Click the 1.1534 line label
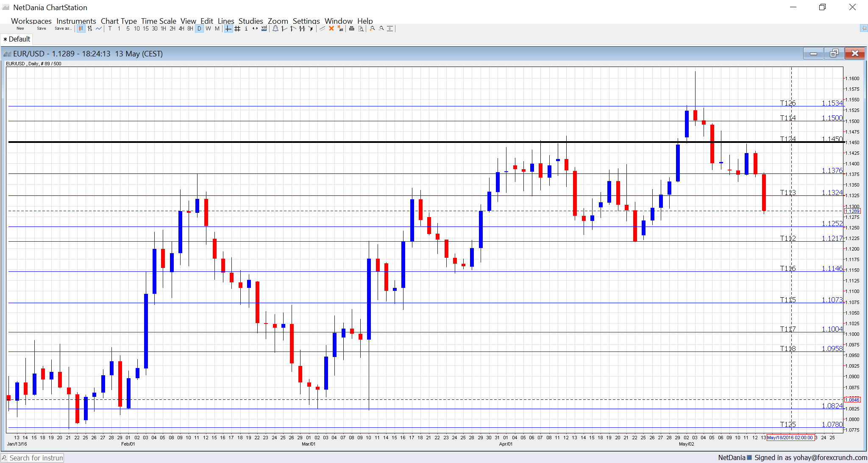868x463 pixels. (832, 103)
